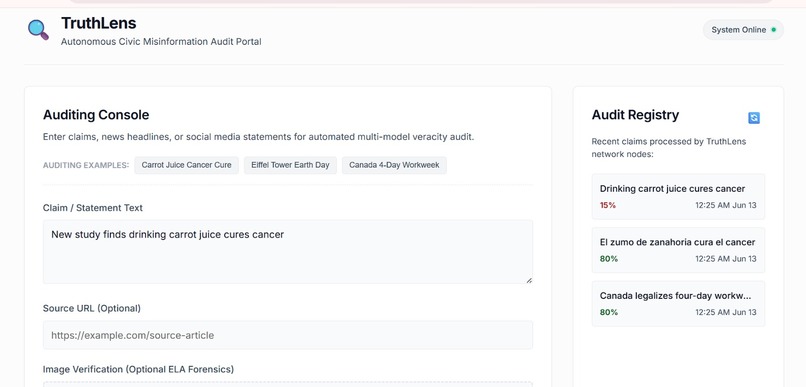The width and height of the screenshot is (806, 387).
Task: Click the Auditing Console heading
Action: click(96, 115)
